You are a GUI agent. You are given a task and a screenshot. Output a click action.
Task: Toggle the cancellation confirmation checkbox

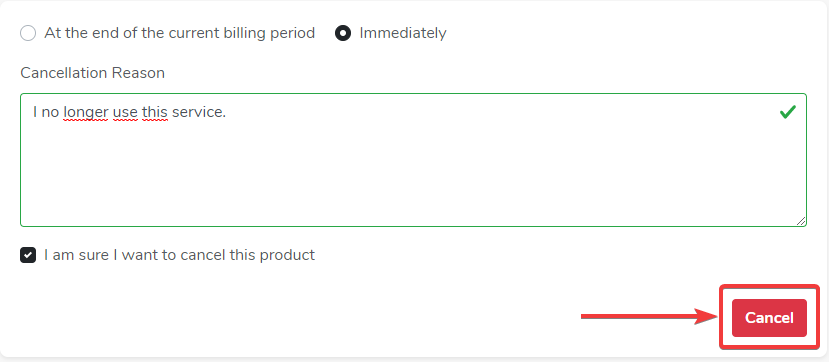[28, 255]
